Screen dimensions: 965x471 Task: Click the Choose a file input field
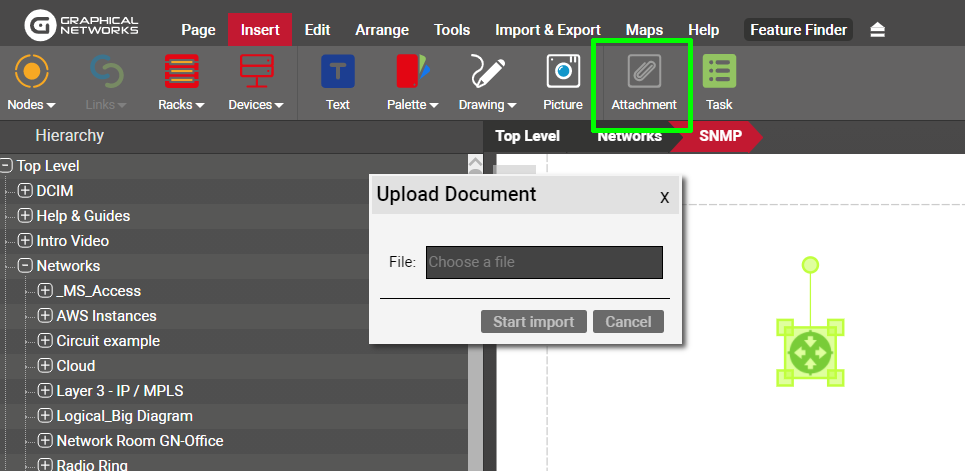coord(544,262)
